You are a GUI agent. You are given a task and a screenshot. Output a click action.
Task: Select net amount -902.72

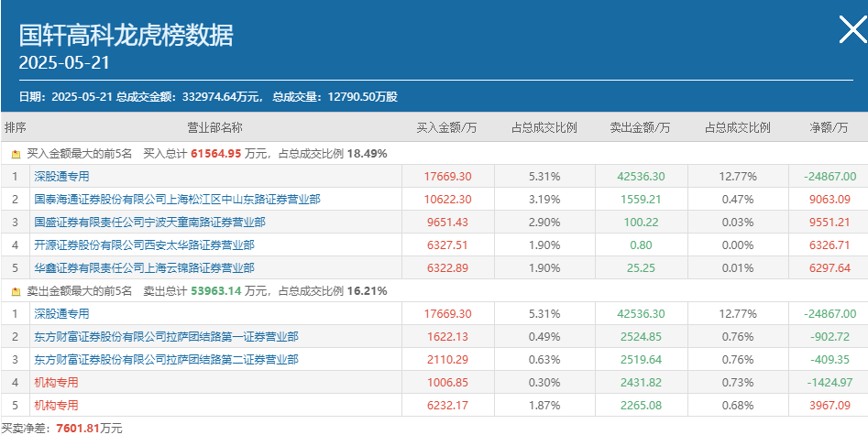[x=830, y=336]
